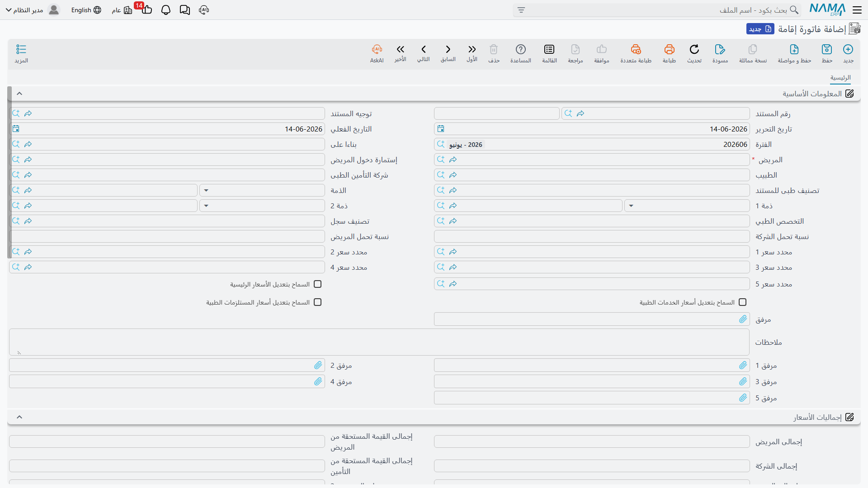Click the thumbs-up approvals icon with badge 14

[x=146, y=9]
